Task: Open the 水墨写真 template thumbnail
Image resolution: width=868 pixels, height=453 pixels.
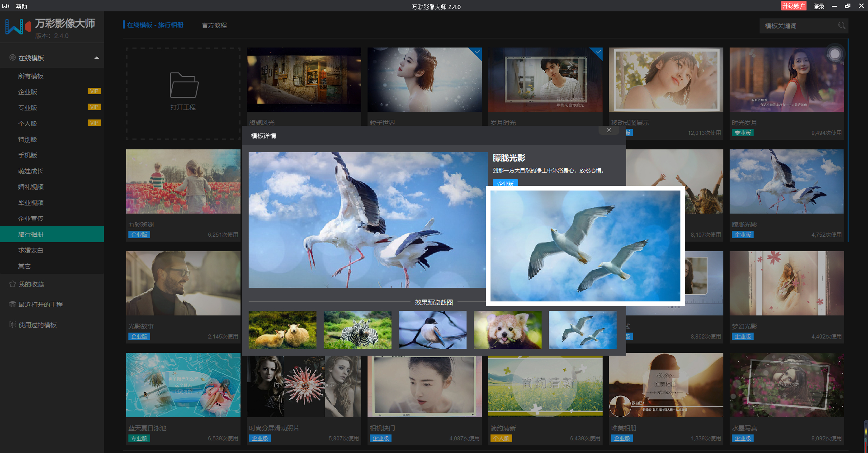Action: click(787, 385)
